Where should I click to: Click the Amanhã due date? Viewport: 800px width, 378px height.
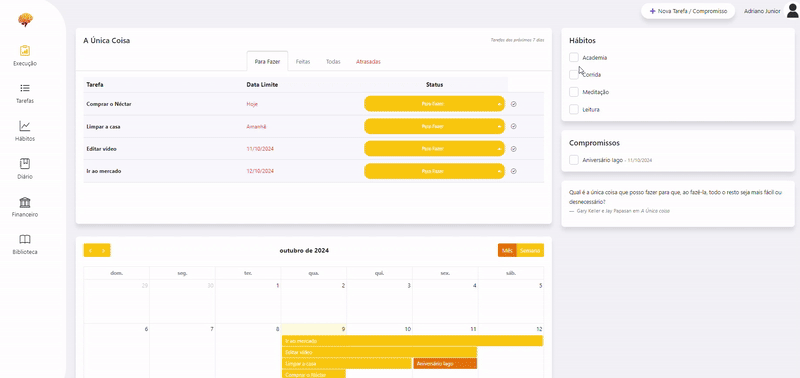256,127
